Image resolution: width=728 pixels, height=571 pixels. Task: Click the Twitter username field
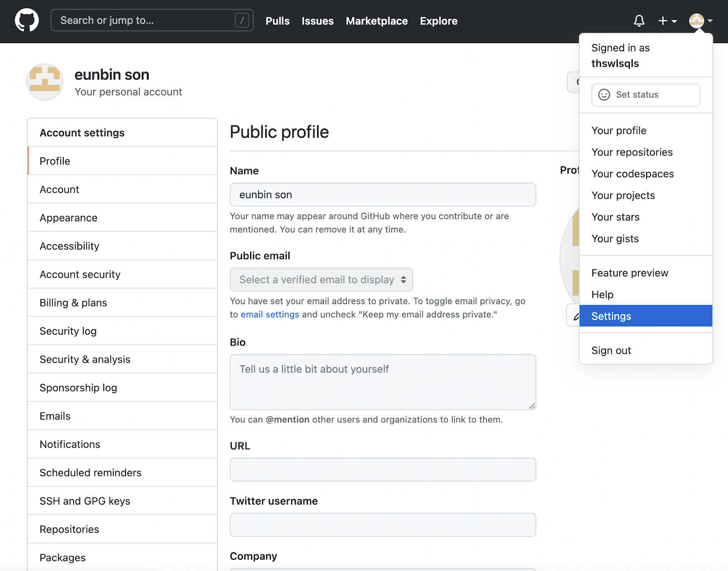point(383,525)
